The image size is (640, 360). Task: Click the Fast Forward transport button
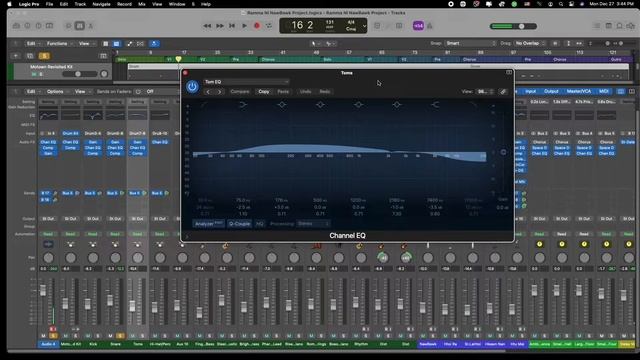[220, 26]
